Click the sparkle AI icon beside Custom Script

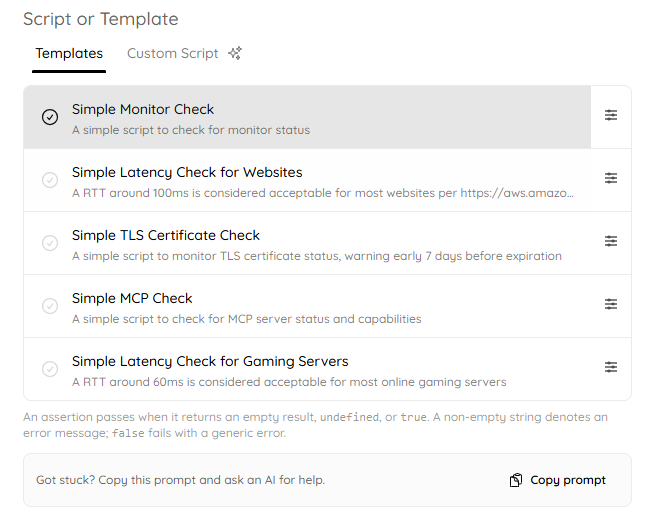pyautogui.click(x=235, y=53)
